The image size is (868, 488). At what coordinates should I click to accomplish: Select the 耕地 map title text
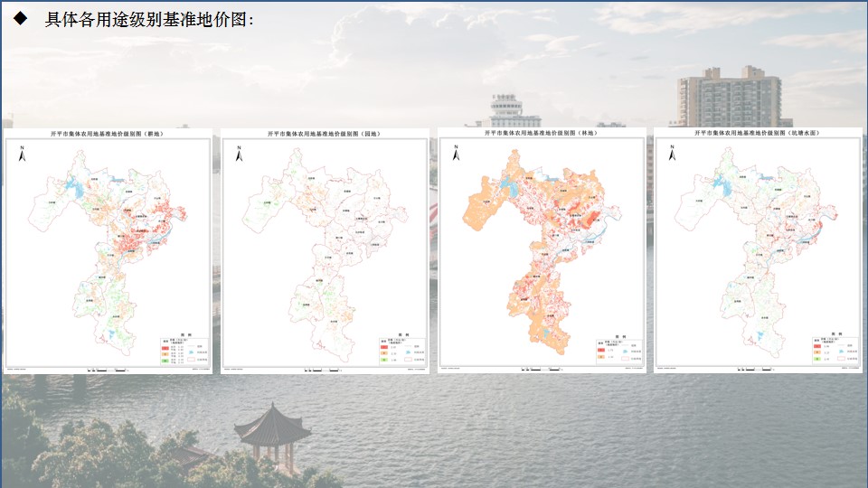click(x=108, y=134)
